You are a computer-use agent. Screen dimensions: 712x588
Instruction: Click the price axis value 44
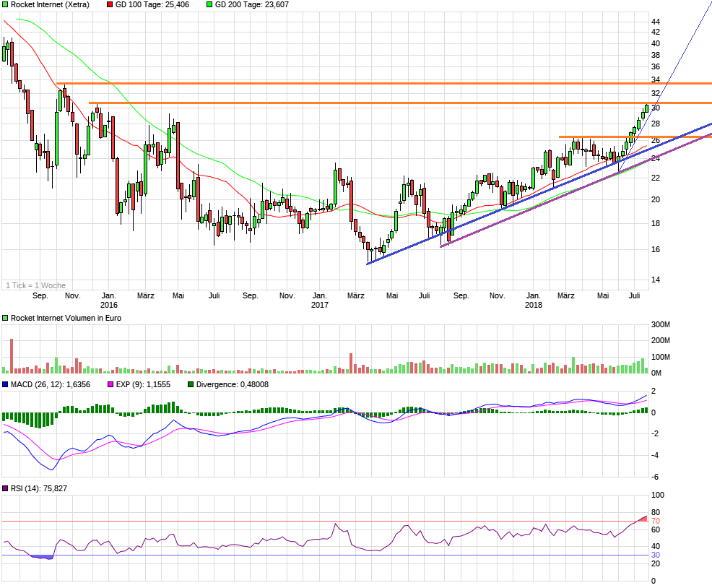(x=655, y=22)
